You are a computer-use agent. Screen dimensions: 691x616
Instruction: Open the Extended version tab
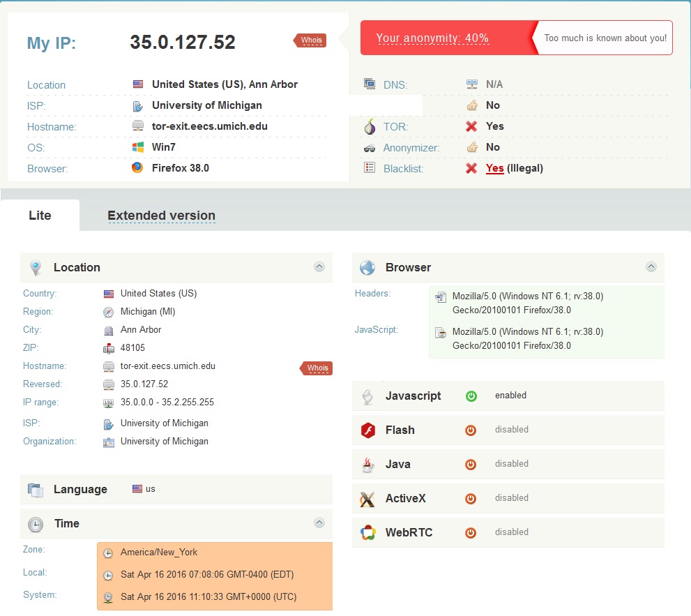[x=161, y=216]
